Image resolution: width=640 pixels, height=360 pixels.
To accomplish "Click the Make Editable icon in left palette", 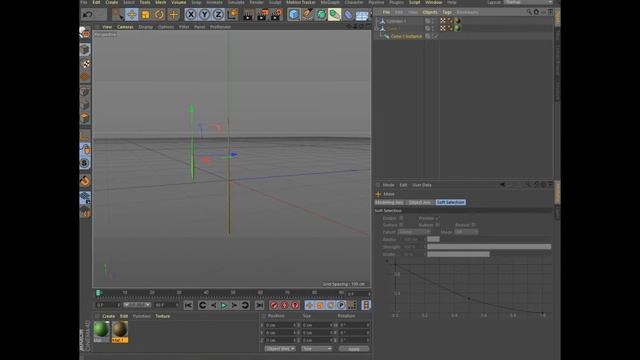I will pyautogui.click(x=85, y=33).
